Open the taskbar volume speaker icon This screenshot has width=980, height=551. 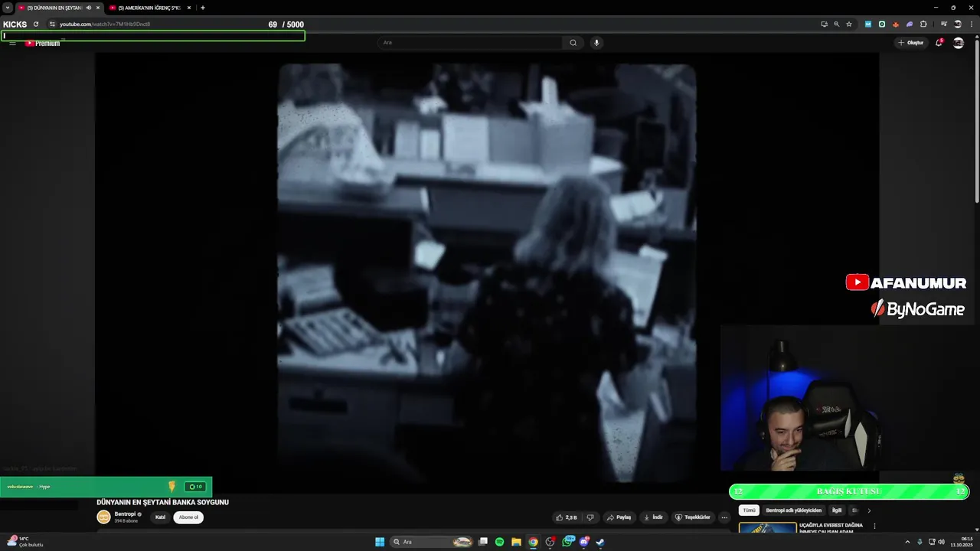tap(941, 542)
